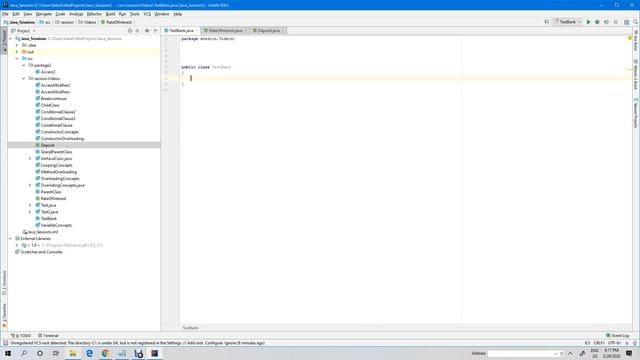Viewport: 640px width, 360px height.
Task: Open the Favorites side tool window
Action: coord(4,315)
